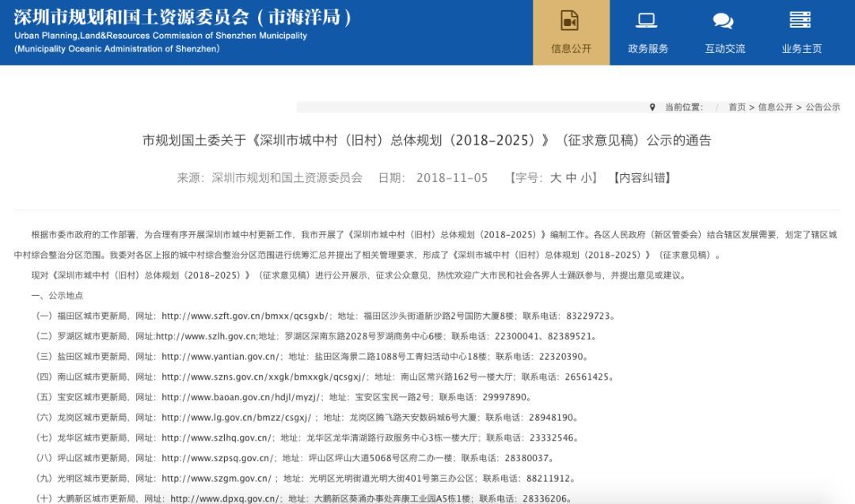
Task: Open the Dapeng www.dpxq.gov.cn URL
Action: (226, 499)
